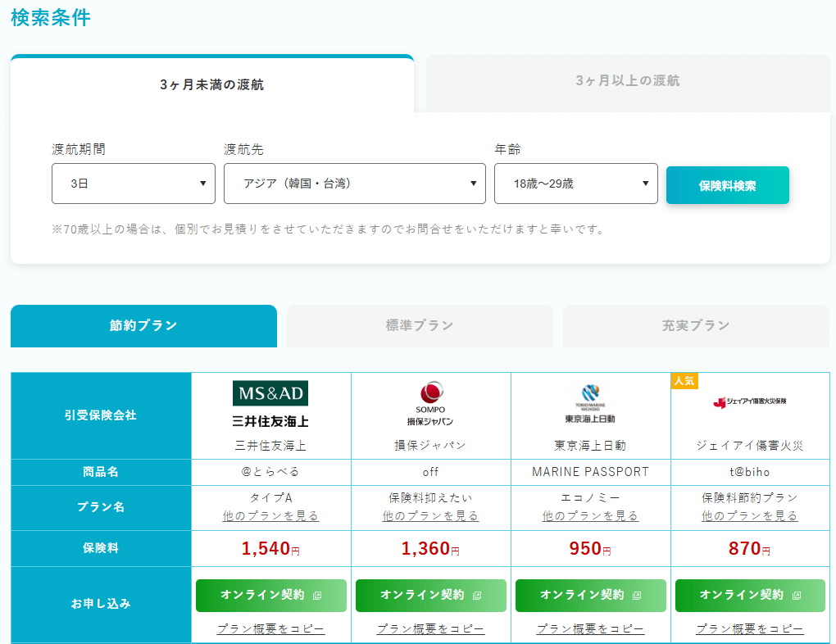Click the 東京海上日動 company logo

click(x=590, y=403)
